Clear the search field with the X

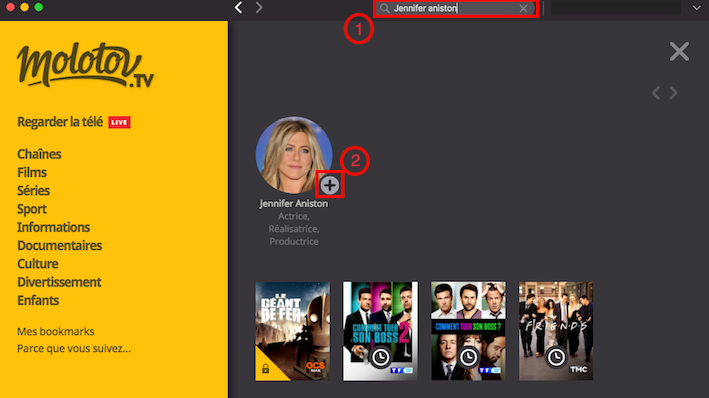(x=523, y=8)
